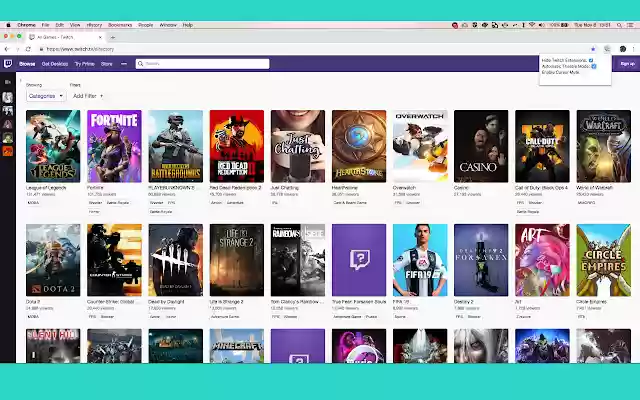Image resolution: width=640 pixels, height=400 pixels.
Task: Open Spotlight search in menu bar
Action: [x=619, y=25]
